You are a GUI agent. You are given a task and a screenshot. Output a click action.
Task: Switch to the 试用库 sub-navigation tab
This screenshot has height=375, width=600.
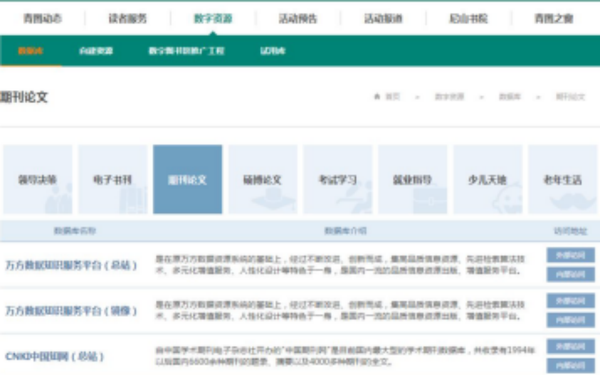click(273, 51)
